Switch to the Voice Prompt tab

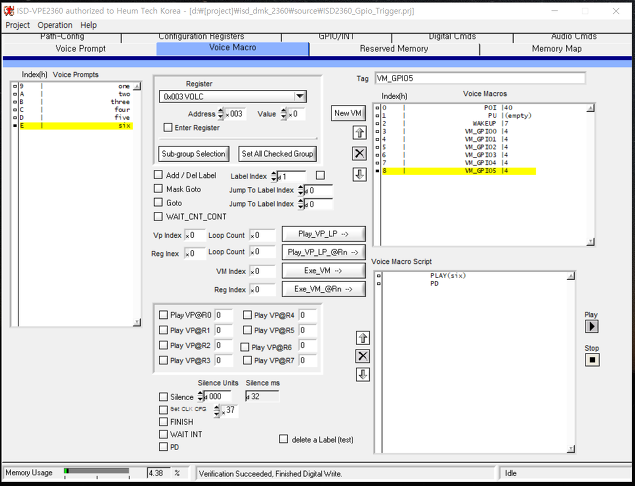coord(80,49)
